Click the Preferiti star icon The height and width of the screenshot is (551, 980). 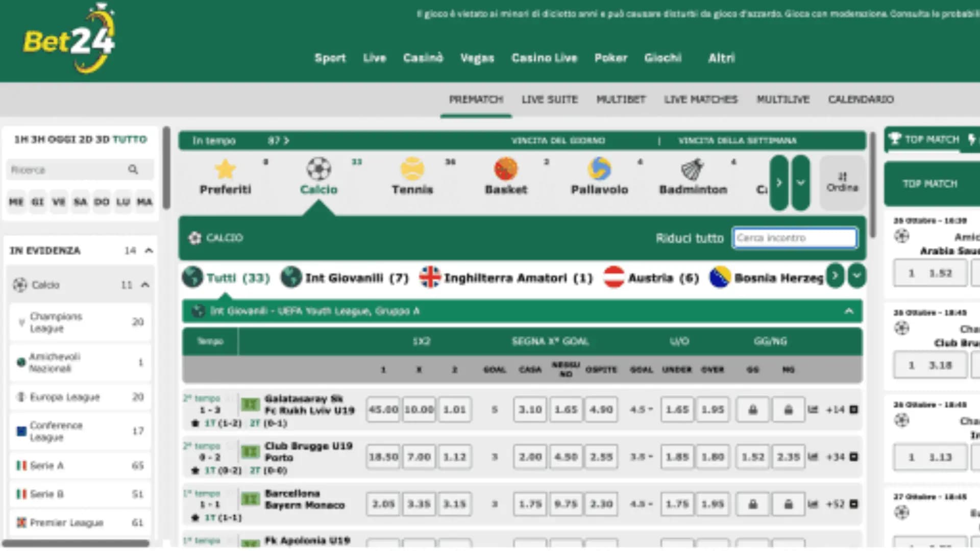pyautogui.click(x=225, y=168)
